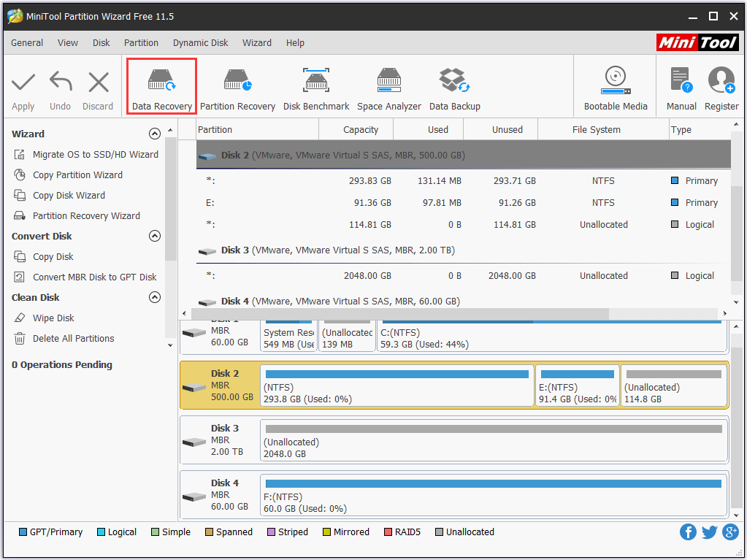Click the horizontal scrollbar of partition list
The image size is (747, 560).
click(402, 313)
